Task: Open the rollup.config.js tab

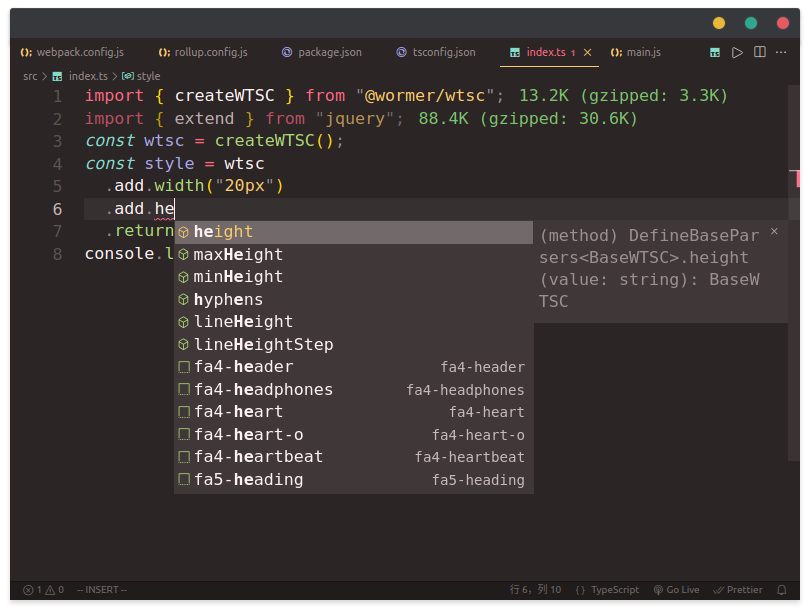Action: pos(203,52)
